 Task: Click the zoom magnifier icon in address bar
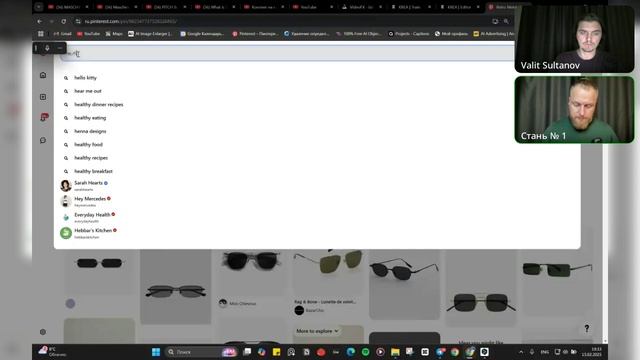tap(506, 21)
